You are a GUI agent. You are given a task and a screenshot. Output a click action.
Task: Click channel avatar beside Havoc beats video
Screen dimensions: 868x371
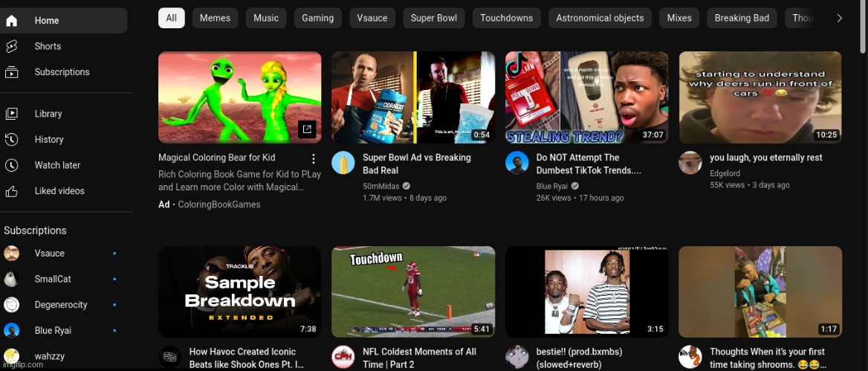point(170,357)
